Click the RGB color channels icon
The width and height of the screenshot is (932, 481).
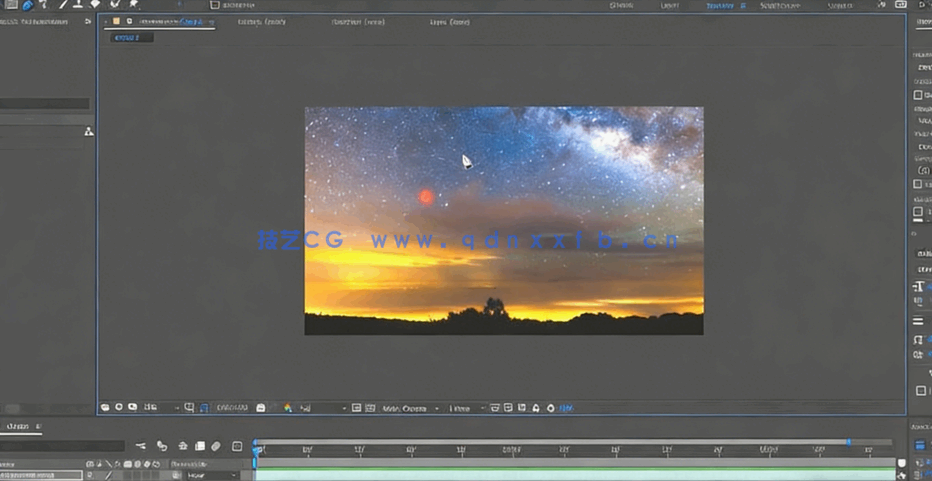pos(288,408)
